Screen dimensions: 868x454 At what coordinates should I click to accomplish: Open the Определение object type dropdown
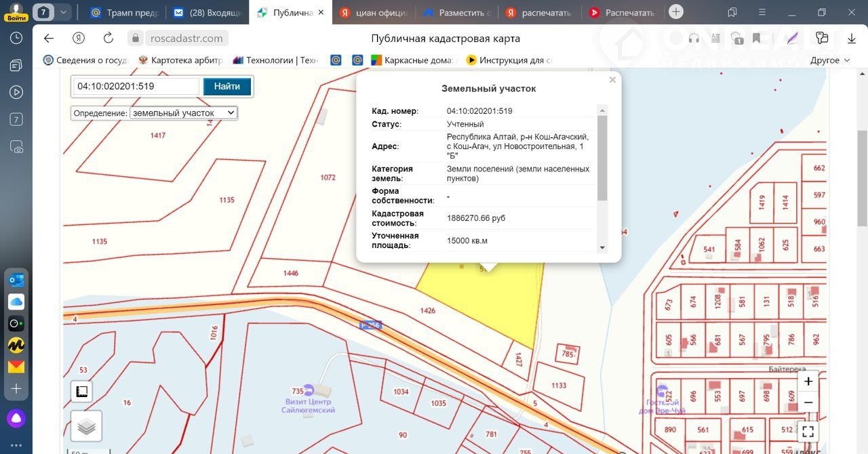point(183,113)
